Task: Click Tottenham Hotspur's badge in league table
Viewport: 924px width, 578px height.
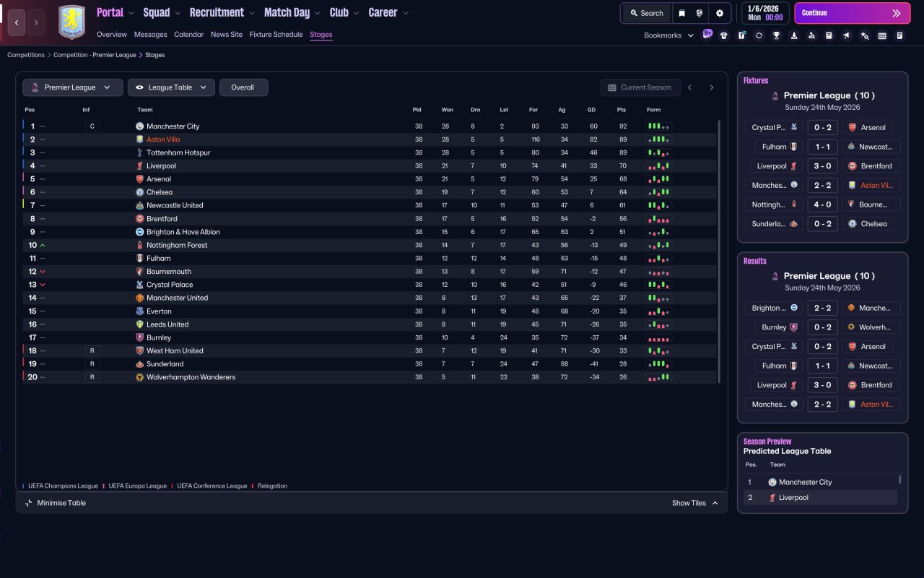Action: (140, 152)
